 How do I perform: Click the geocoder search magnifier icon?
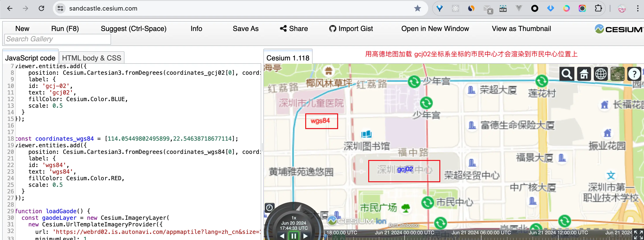pyautogui.click(x=566, y=74)
